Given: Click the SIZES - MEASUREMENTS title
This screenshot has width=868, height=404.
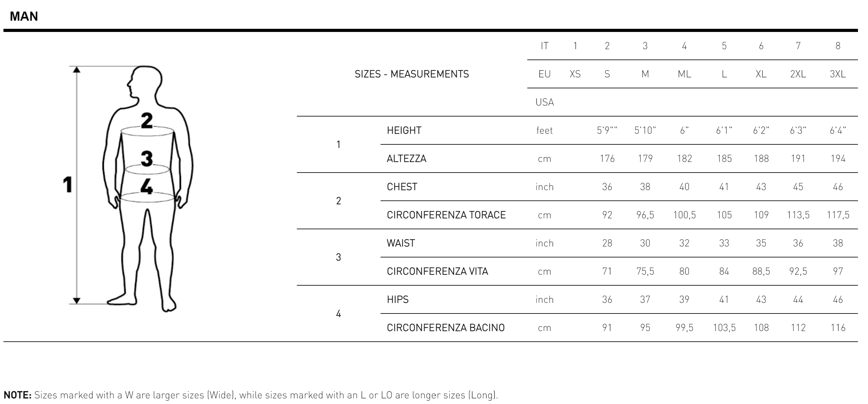Looking at the screenshot, I should click(411, 74).
